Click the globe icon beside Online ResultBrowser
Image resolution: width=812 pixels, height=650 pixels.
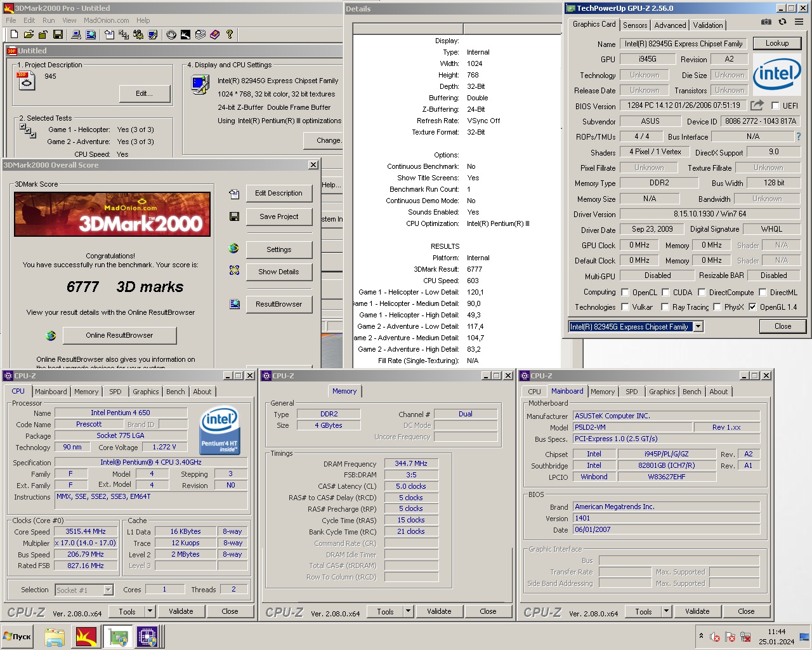point(51,335)
